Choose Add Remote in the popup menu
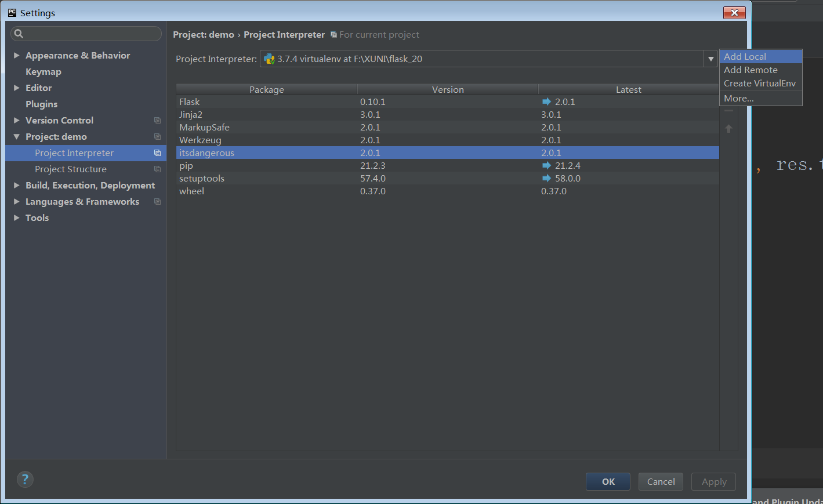The width and height of the screenshot is (823, 504). (x=760, y=70)
